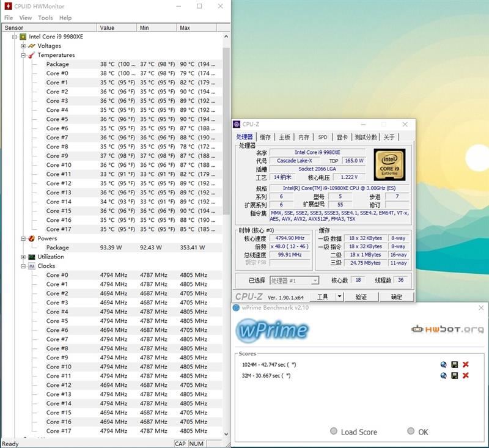Click the 确定 button in CPU-Z
Image resolution: width=489 pixels, height=448 pixels.
(x=397, y=297)
